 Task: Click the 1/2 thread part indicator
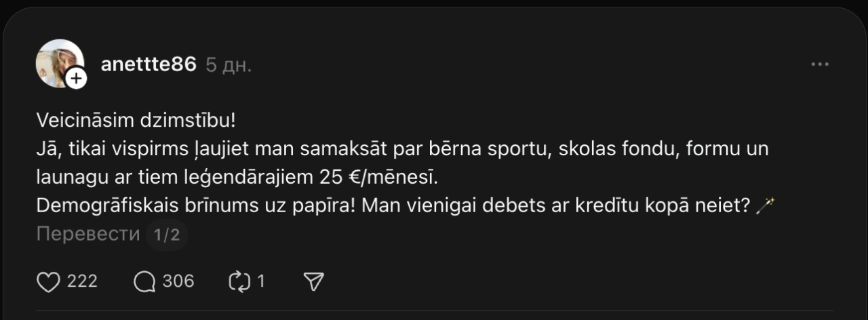click(167, 235)
